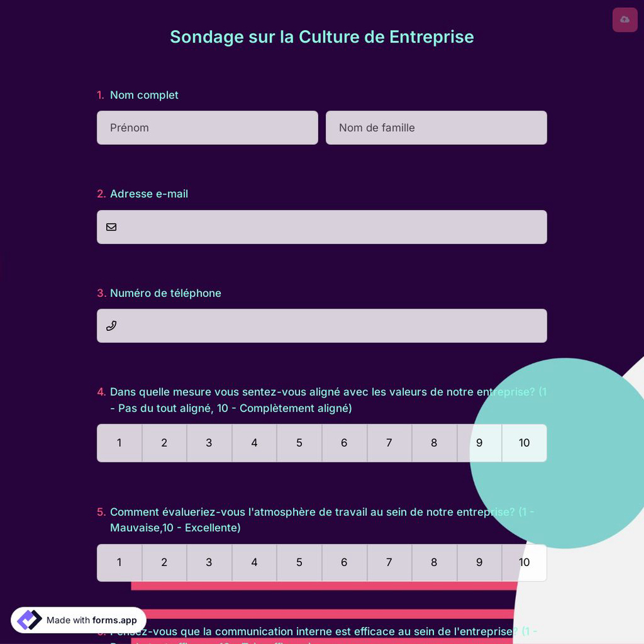This screenshot has width=644, height=644.
Task: Focus the Numéro de téléphone field
Action: point(322,325)
